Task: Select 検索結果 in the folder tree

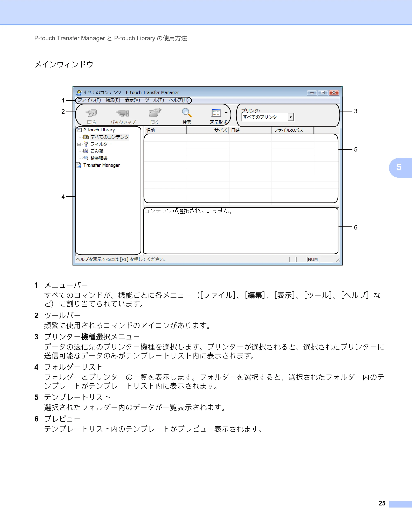Action: [99, 158]
